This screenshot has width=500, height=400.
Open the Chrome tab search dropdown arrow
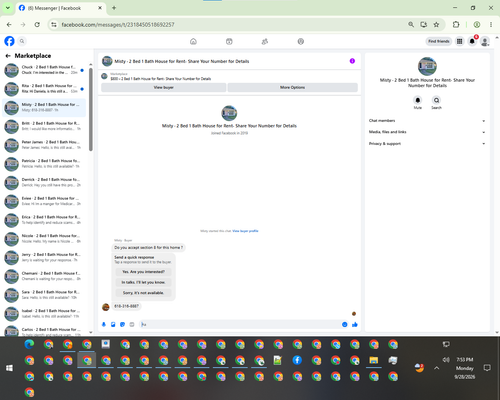pyautogui.click(x=7, y=8)
